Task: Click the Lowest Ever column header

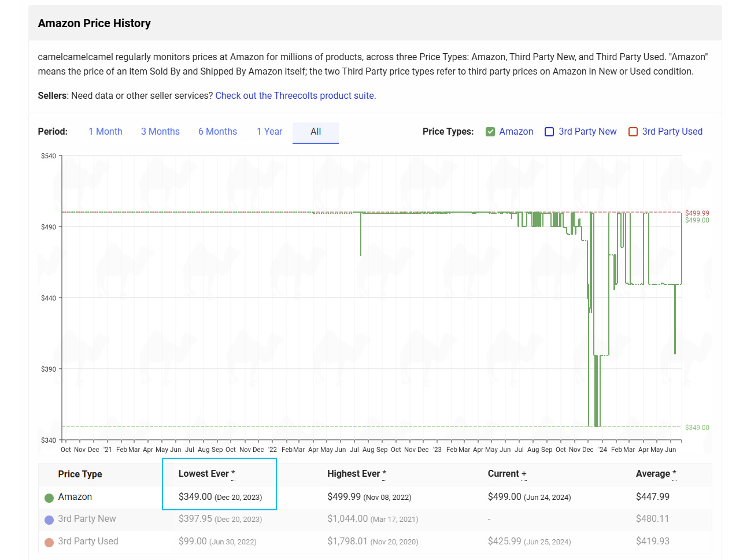Action: [206, 474]
